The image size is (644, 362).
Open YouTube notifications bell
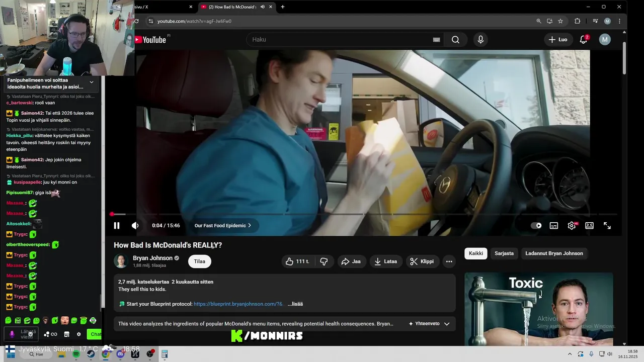tap(584, 40)
